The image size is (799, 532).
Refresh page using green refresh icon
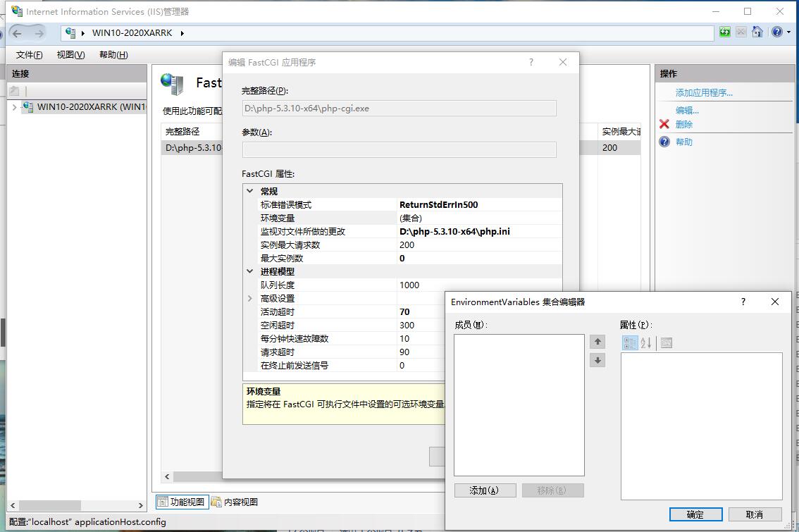click(x=724, y=32)
